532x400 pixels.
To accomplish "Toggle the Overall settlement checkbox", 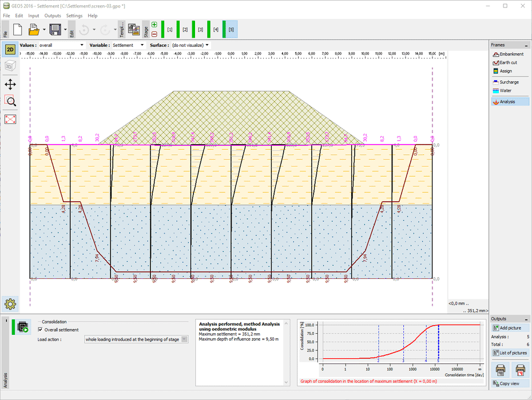I will click(40, 330).
